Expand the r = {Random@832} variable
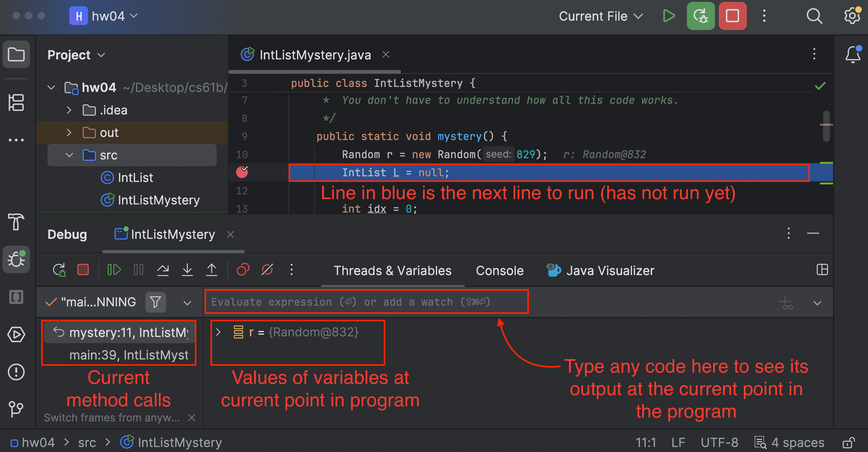Image resolution: width=868 pixels, height=452 pixels. (218, 332)
